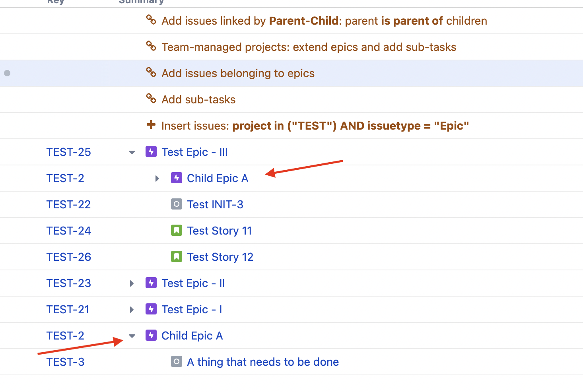Open the Test Epic - I summary link

[192, 309]
